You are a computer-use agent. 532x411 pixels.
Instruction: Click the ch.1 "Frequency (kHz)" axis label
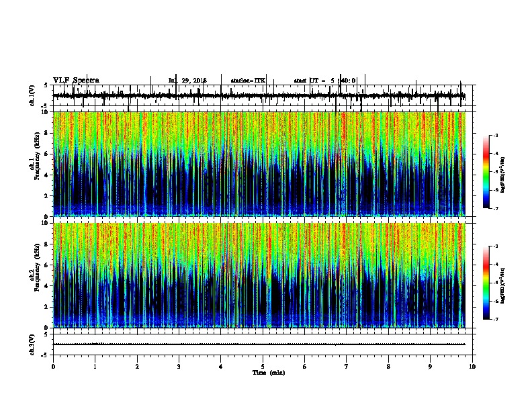(37, 156)
